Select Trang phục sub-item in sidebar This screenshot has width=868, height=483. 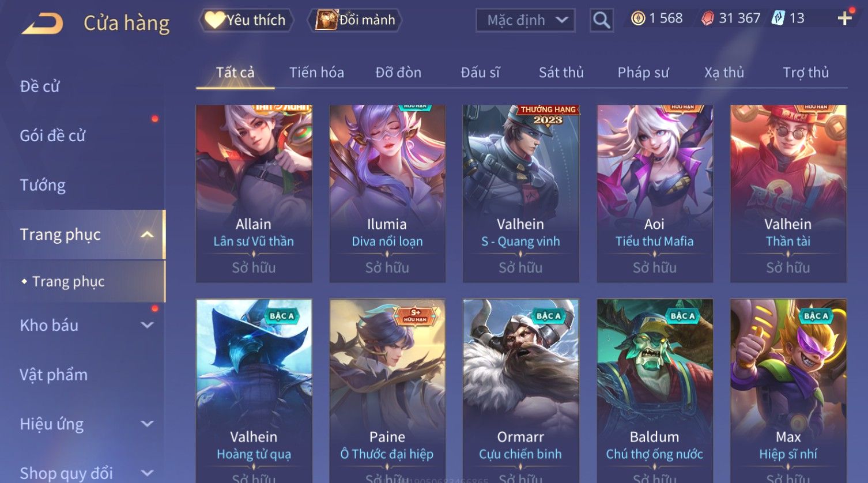click(68, 281)
